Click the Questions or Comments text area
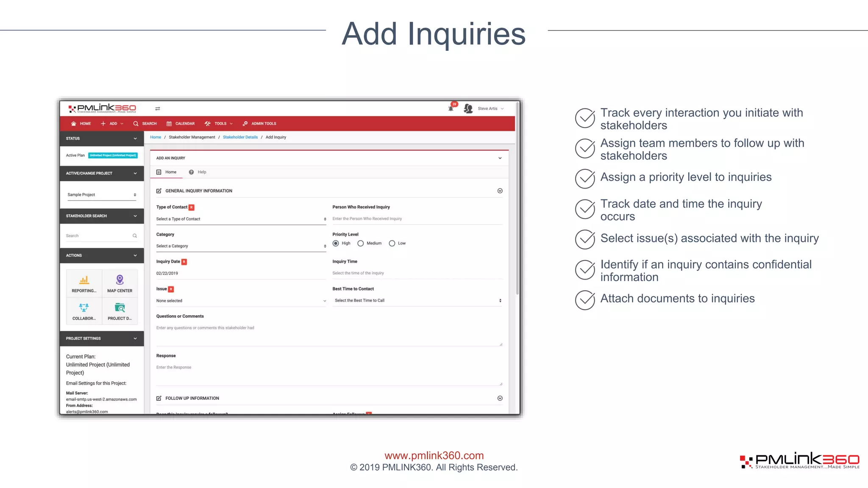The height and width of the screenshot is (488, 868). tap(329, 335)
